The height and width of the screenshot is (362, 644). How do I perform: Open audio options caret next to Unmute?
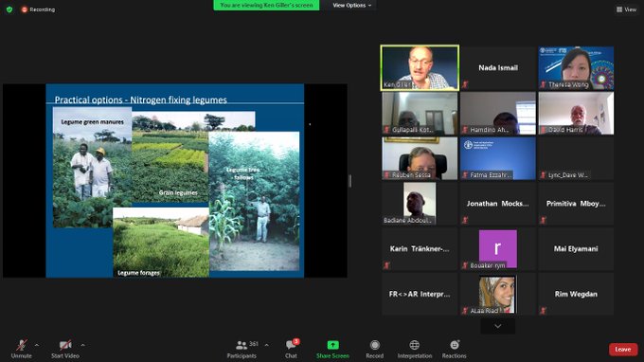[x=37, y=345]
